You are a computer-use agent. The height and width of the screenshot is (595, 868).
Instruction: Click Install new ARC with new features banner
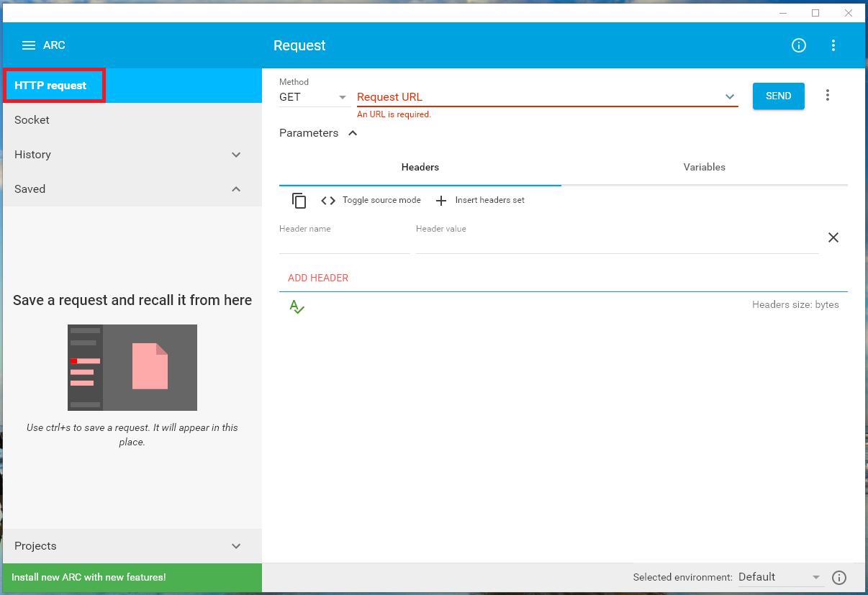132,577
